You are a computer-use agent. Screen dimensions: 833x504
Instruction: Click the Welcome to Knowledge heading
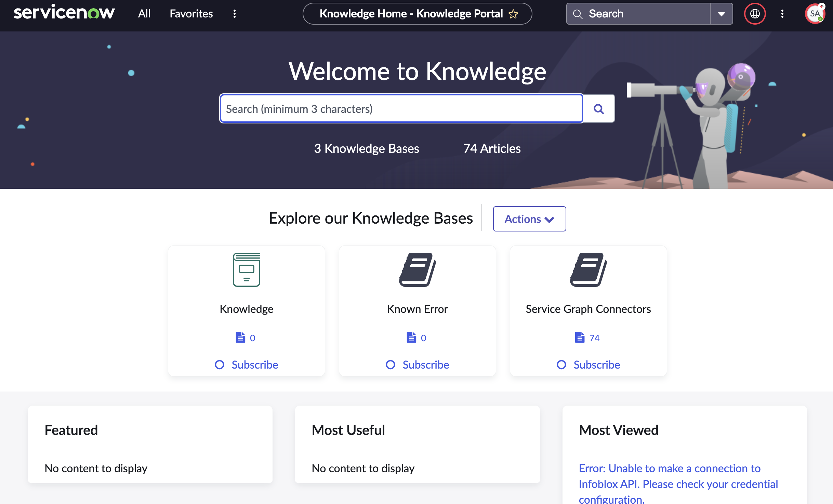[417, 71]
